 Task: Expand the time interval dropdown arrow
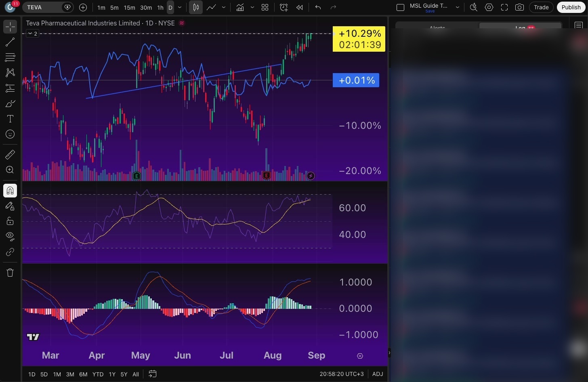pos(180,7)
